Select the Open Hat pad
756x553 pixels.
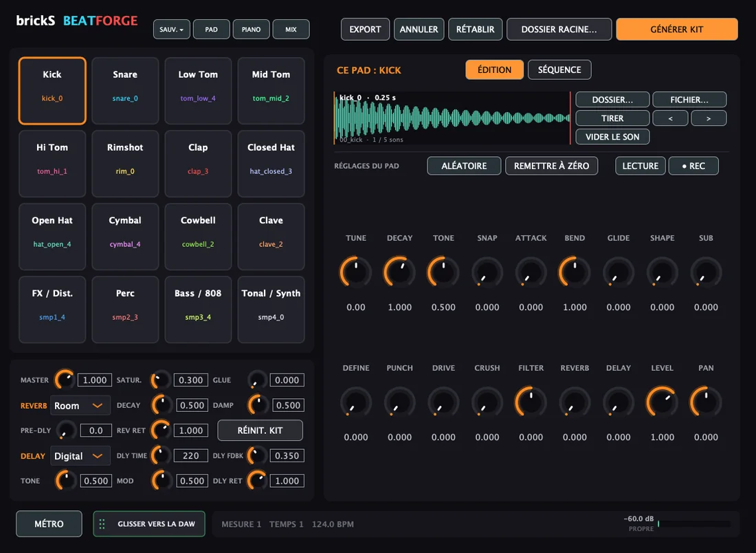pyautogui.click(x=52, y=237)
